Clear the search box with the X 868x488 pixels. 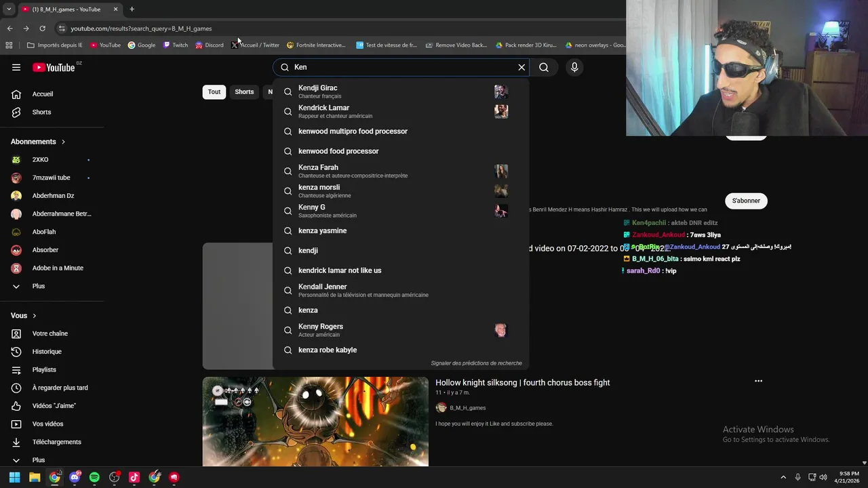point(521,67)
